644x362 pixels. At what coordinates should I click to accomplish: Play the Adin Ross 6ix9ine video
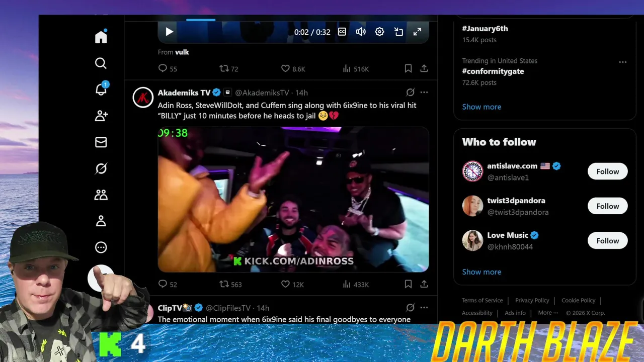[x=293, y=200]
